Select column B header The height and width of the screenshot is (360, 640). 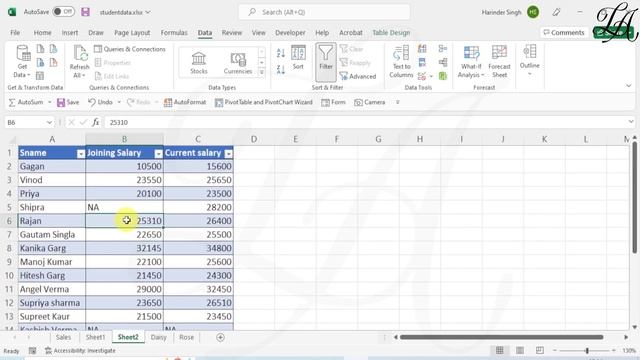click(x=124, y=139)
